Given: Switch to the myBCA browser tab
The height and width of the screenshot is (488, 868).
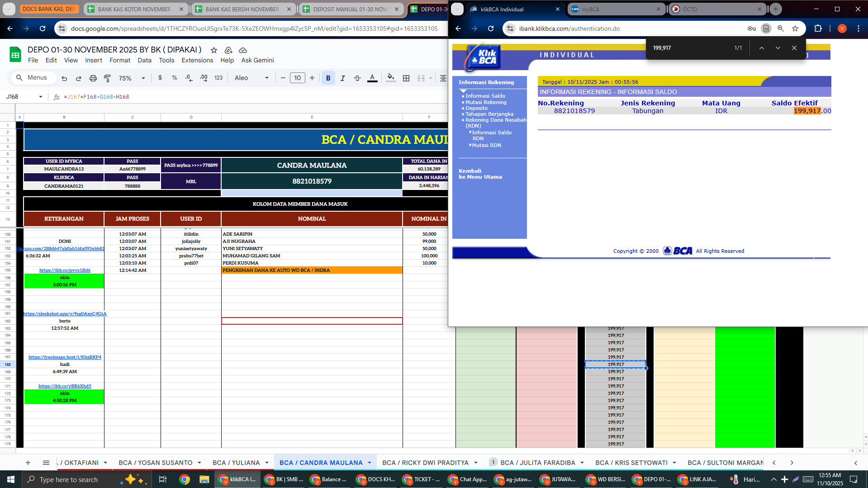Looking at the screenshot, I should [x=617, y=9].
